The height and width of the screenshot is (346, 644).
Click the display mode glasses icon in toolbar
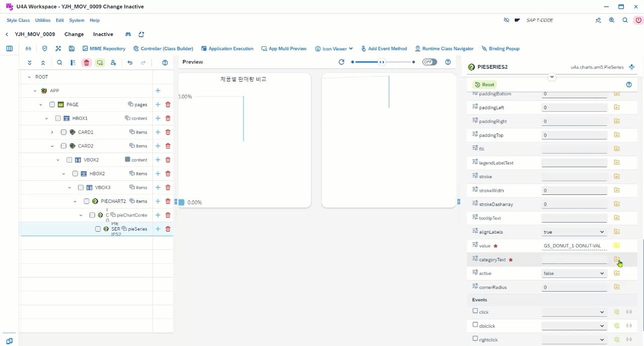coord(28,49)
